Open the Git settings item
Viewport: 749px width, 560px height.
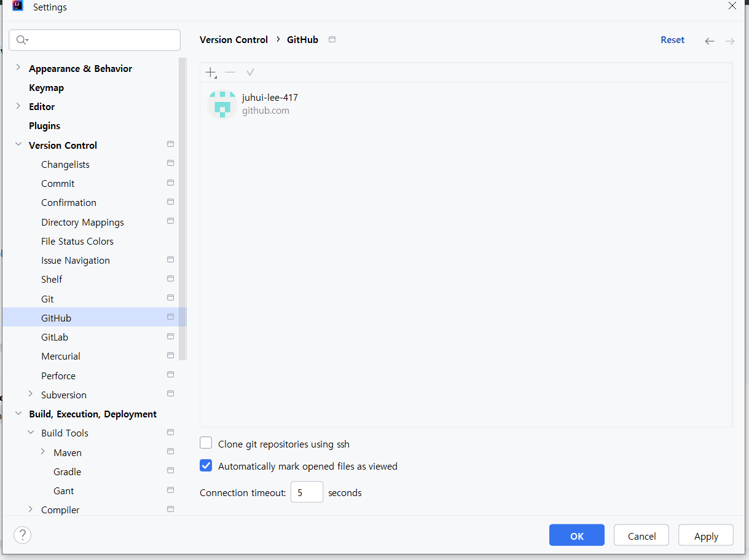[x=47, y=299]
